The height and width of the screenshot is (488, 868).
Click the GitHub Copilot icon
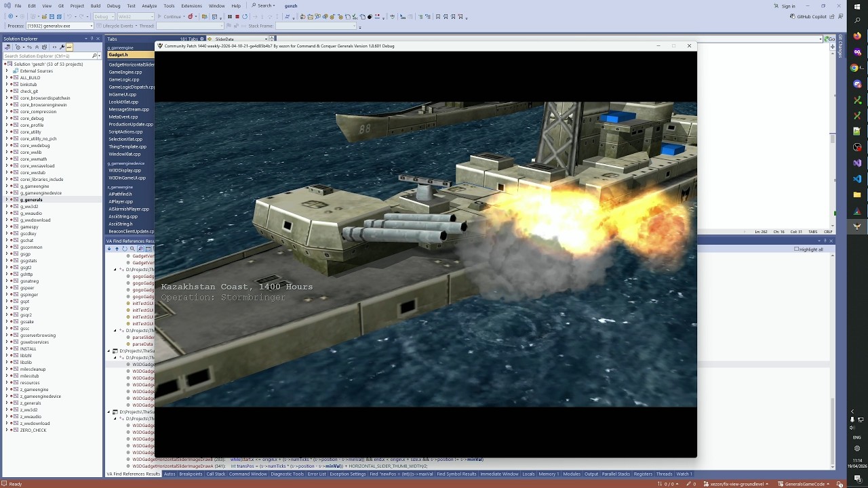pos(793,16)
